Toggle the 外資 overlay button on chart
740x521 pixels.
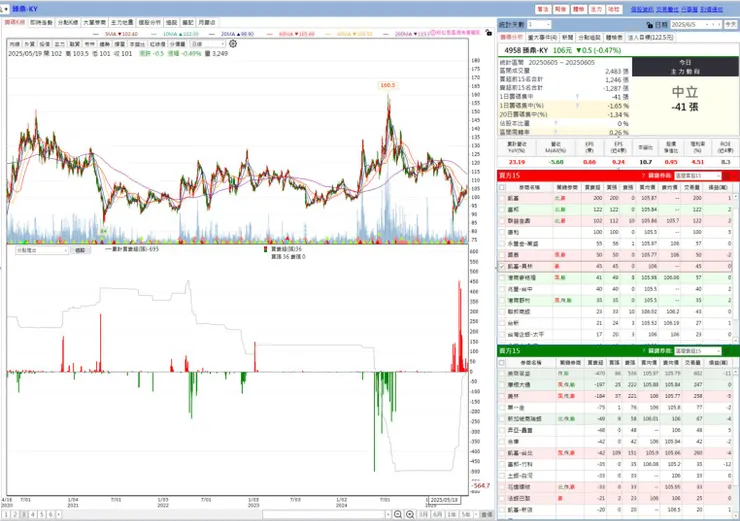click(x=30, y=44)
